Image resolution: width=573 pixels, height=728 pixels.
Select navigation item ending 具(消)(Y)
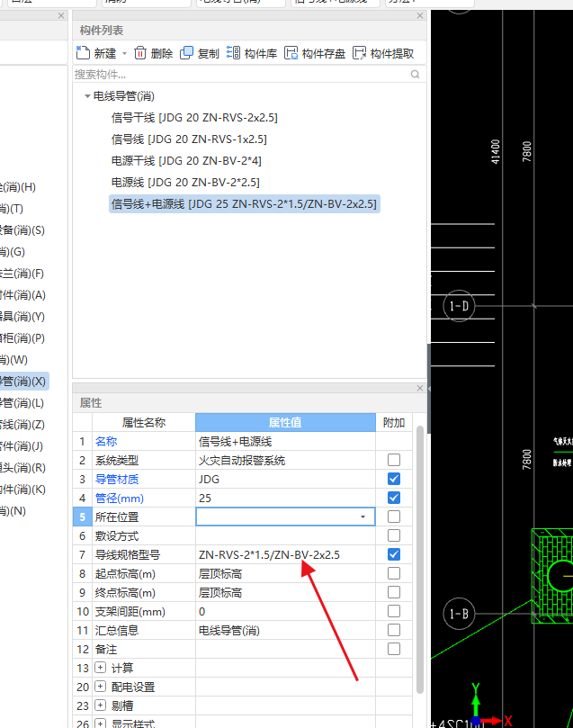point(22,317)
